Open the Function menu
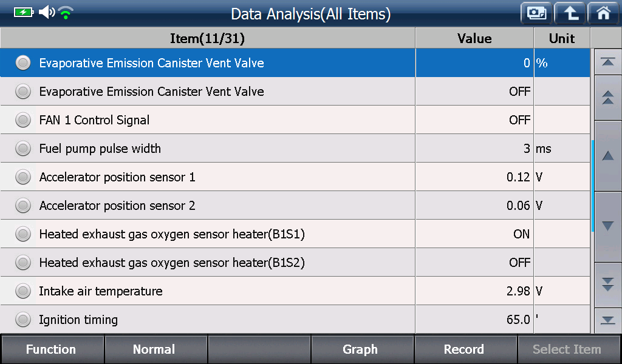 point(52,349)
